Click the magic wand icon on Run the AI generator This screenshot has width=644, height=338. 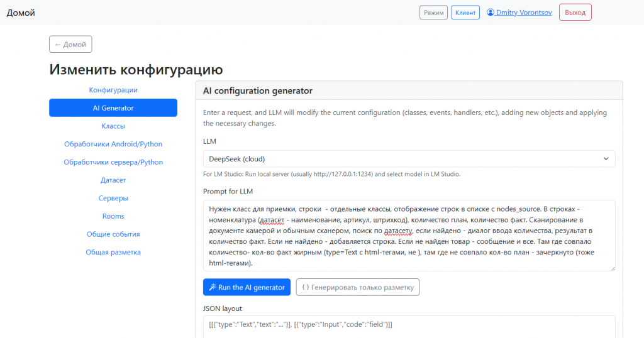212,287
